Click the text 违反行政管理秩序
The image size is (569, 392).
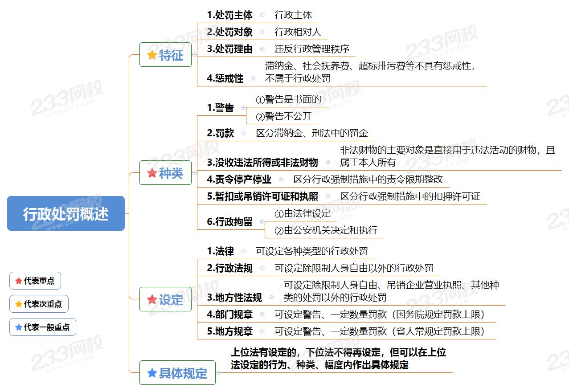312,49
